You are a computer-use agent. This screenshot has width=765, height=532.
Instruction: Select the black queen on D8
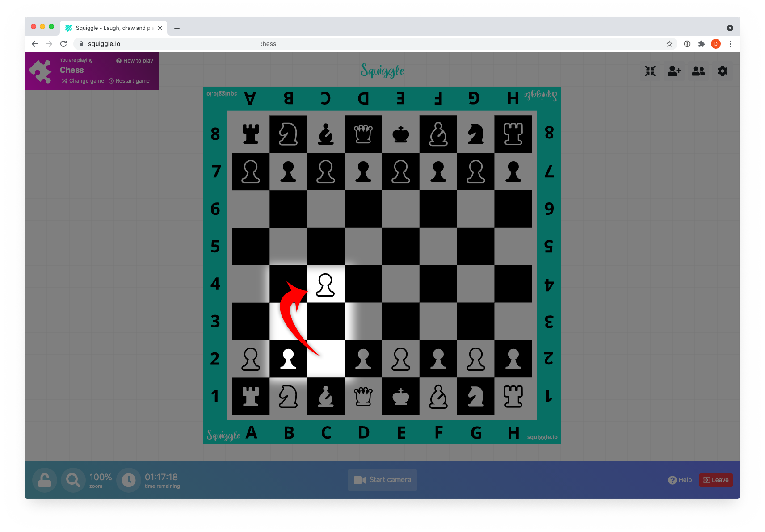pos(363,134)
